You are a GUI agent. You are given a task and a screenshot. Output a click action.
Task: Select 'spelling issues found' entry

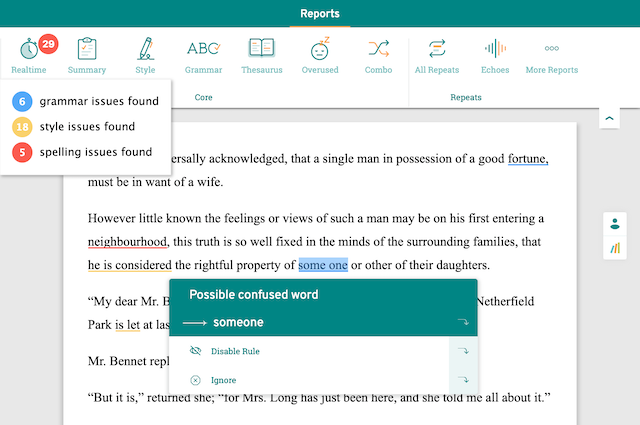tap(96, 152)
